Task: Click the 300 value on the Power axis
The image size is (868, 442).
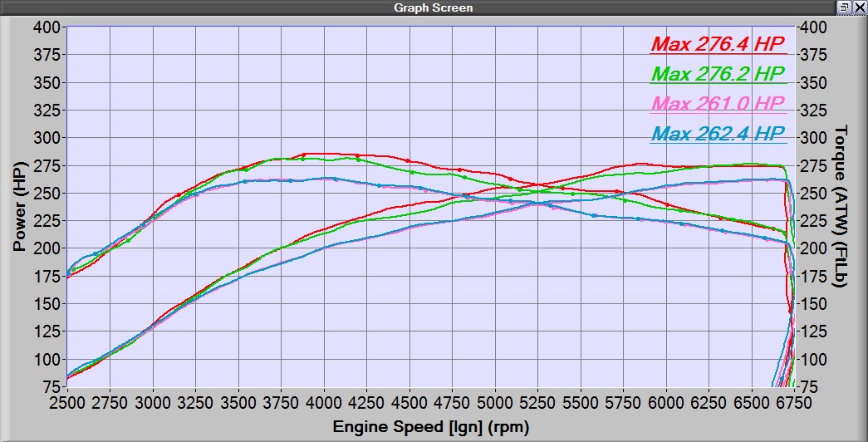Action: point(47,138)
